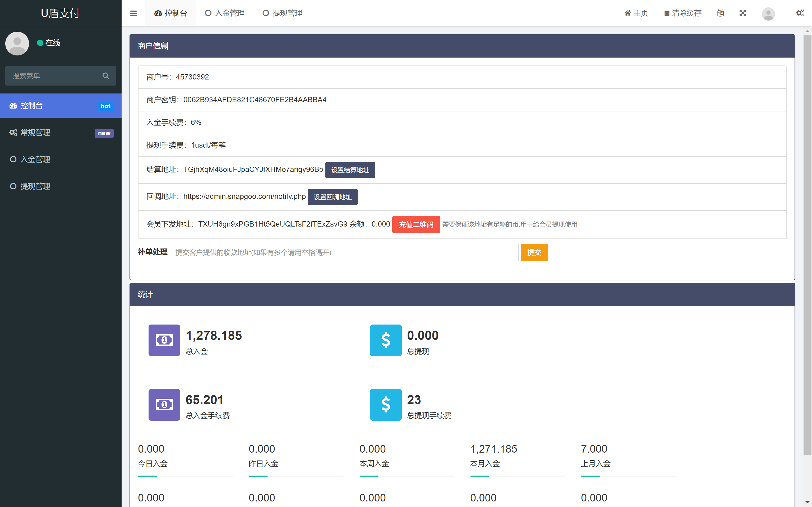This screenshot has width=812, height=507.
Task: Click the red 充值二维码 button
Action: click(416, 224)
